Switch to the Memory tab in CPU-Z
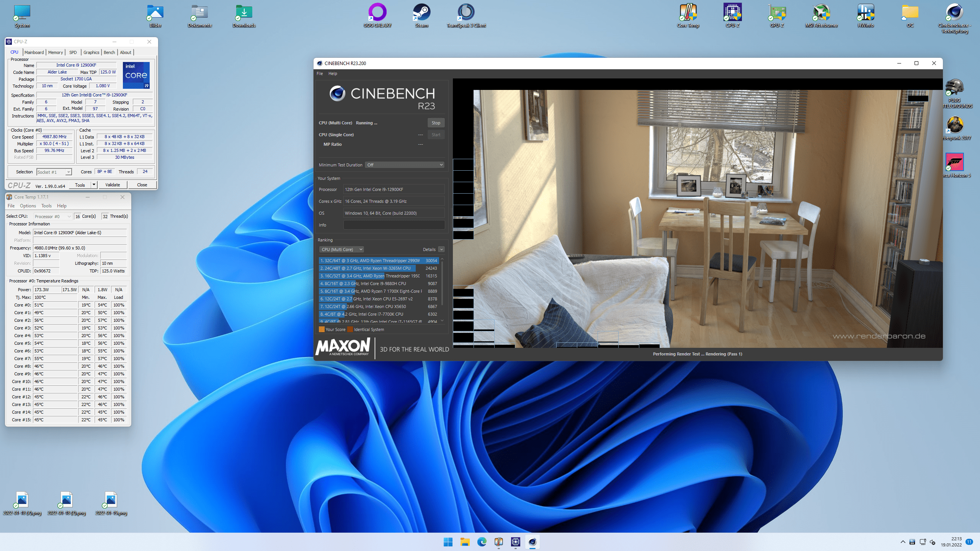 point(56,52)
